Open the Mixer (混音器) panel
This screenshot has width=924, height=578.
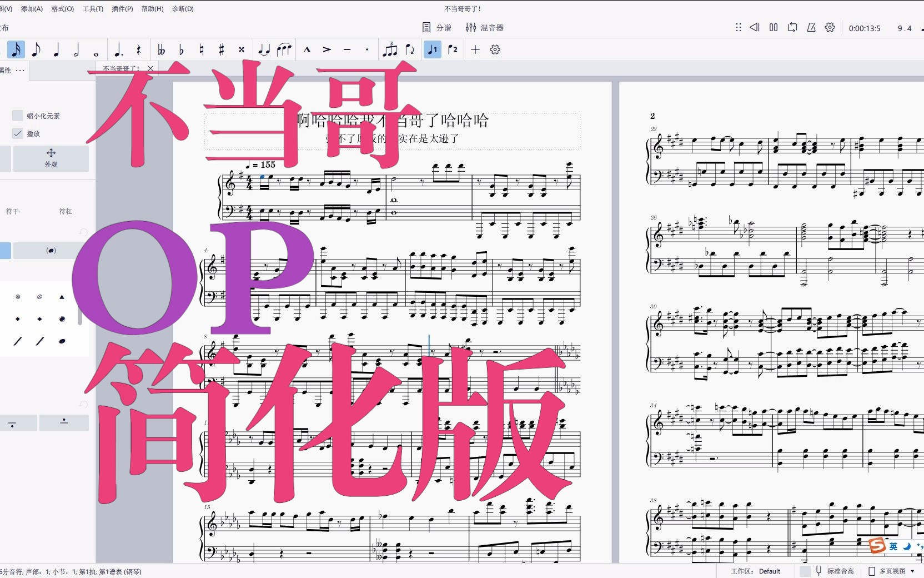[485, 27]
